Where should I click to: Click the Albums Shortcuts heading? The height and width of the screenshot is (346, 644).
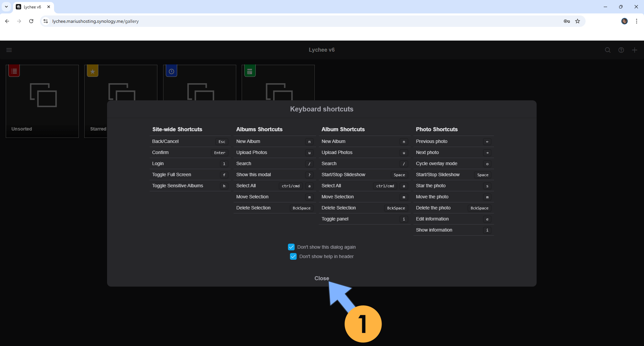click(259, 129)
